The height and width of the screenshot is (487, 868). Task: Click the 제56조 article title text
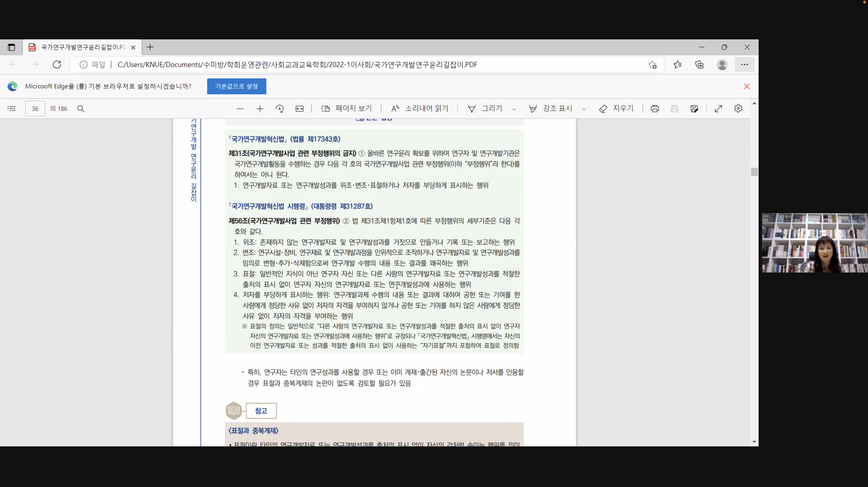tap(284, 221)
